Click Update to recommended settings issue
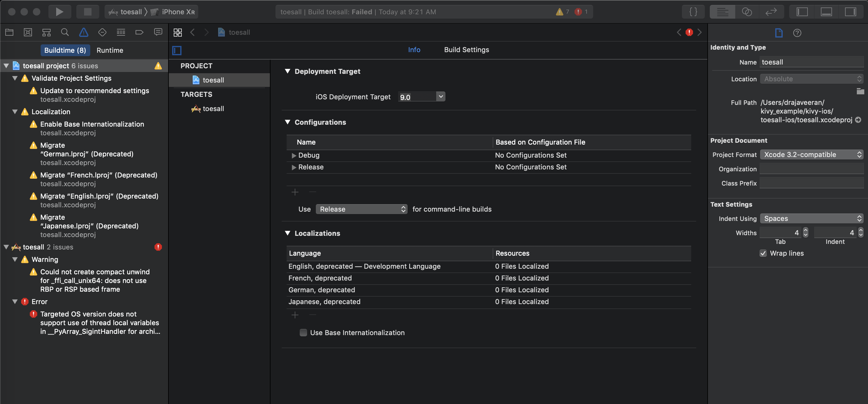Screen dimensions: 868x404 click(94, 91)
